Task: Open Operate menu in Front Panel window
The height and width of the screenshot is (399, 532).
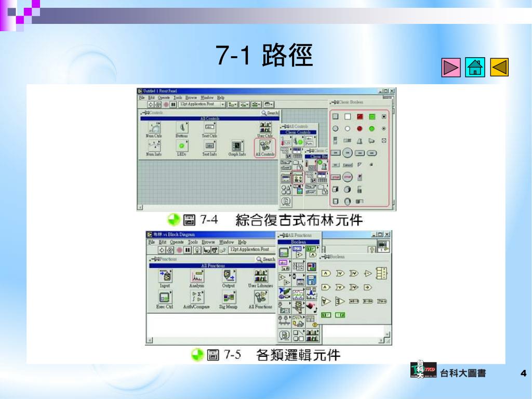Action: tap(164, 98)
